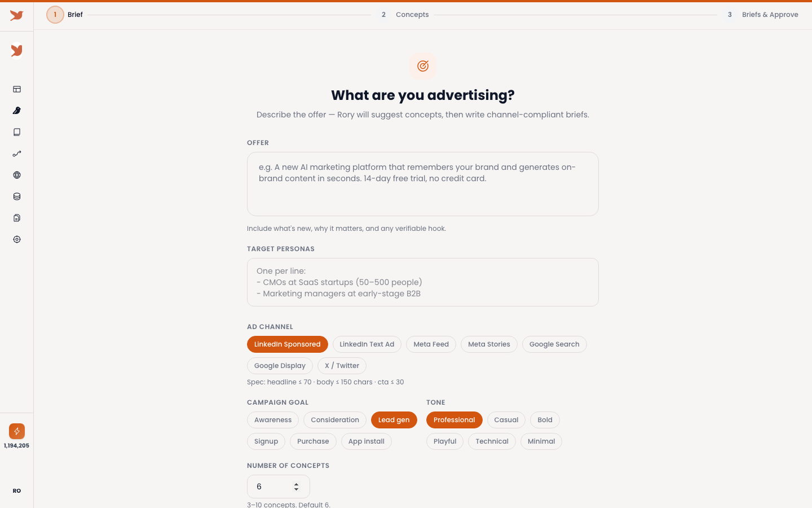Click the database icon in the sidebar
The image size is (812, 508).
tap(16, 196)
